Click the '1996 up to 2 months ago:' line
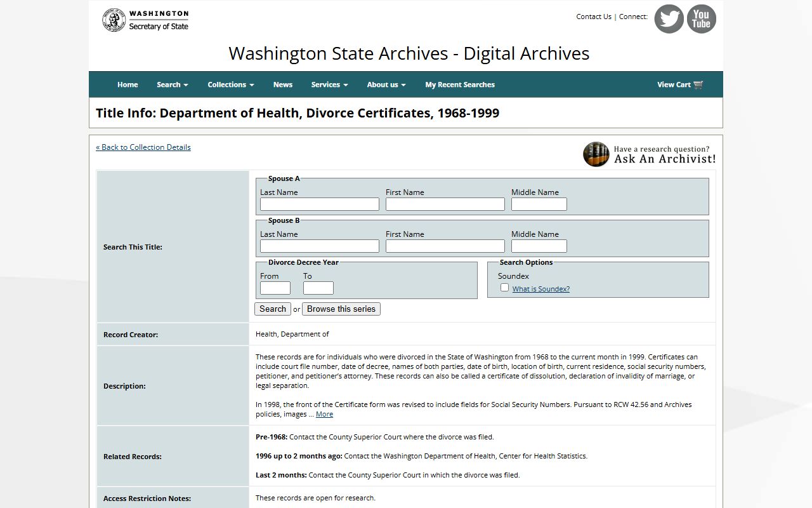Image resolution: width=812 pixels, height=508 pixels. pos(421,456)
